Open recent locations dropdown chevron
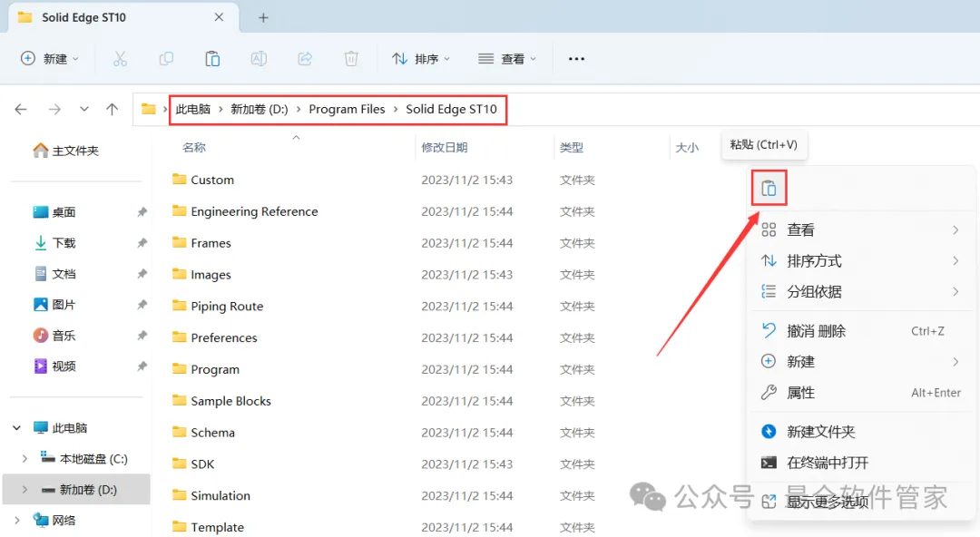 [83, 110]
